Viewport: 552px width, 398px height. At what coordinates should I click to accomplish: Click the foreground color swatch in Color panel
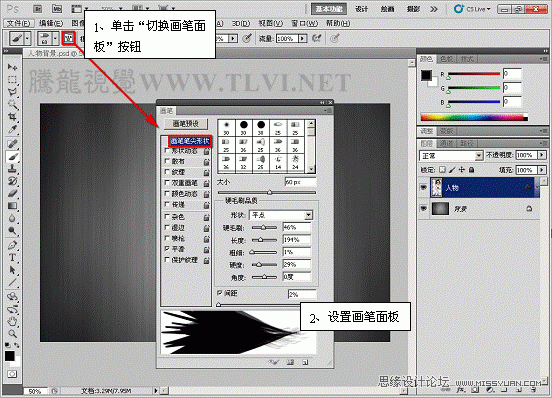(426, 75)
